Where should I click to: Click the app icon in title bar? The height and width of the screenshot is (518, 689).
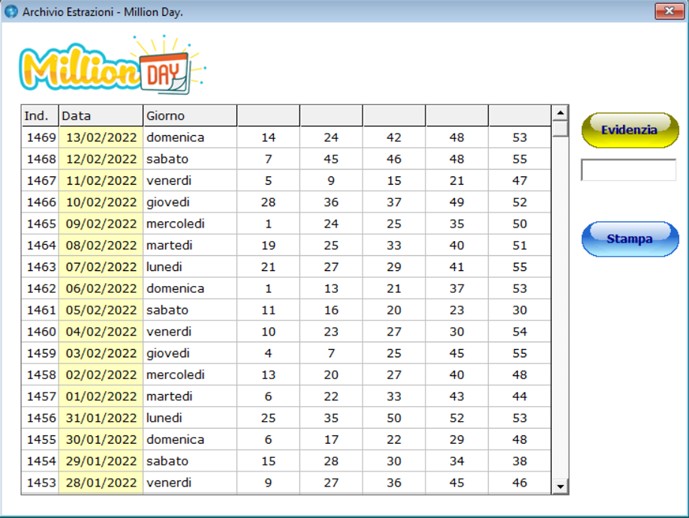11,11
